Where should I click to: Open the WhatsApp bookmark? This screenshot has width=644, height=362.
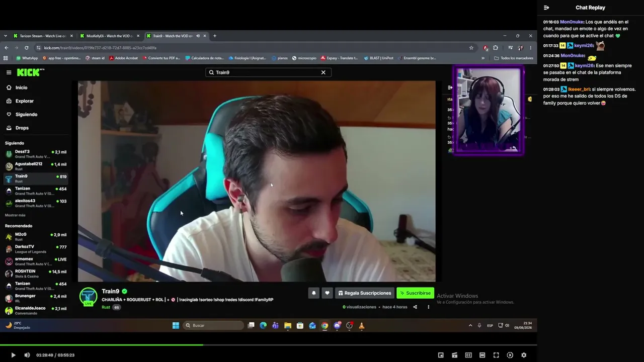[x=27, y=58]
